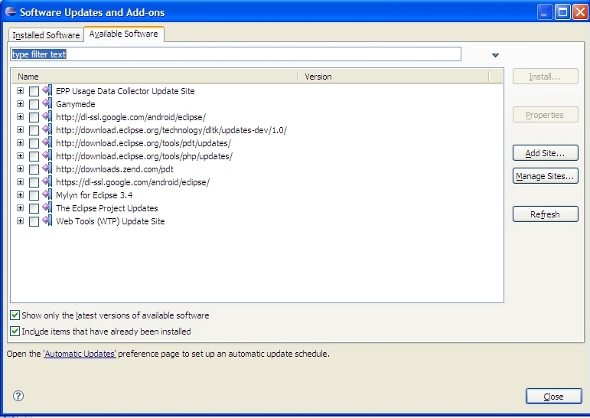Open the view menu dropdown arrow
The width and height of the screenshot is (590, 418).
[495, 55]
